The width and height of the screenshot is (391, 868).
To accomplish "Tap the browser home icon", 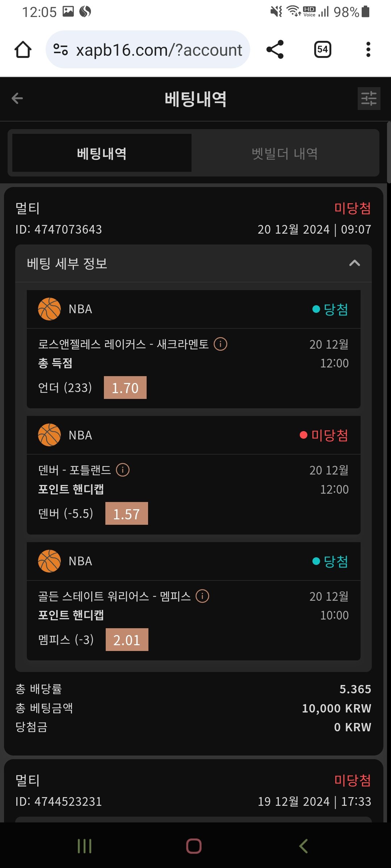I will pos(23,50).
